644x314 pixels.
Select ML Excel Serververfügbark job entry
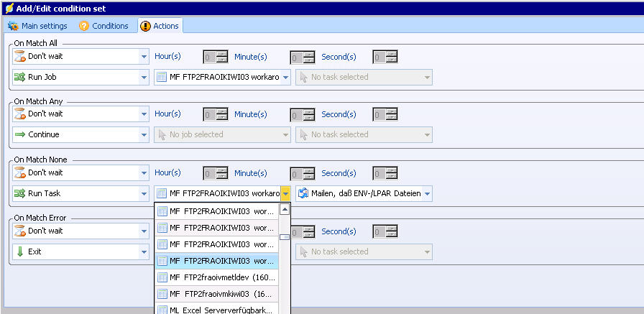coord(216,309)
